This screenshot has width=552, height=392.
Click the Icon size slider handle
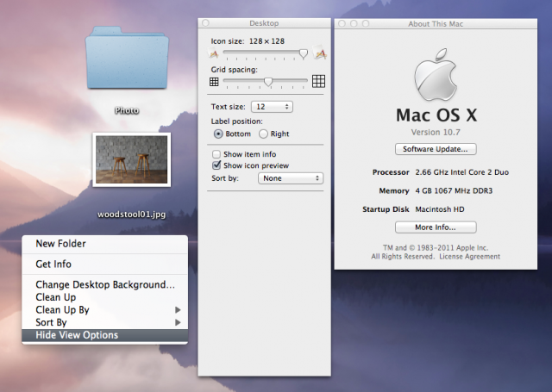[303, 53]
